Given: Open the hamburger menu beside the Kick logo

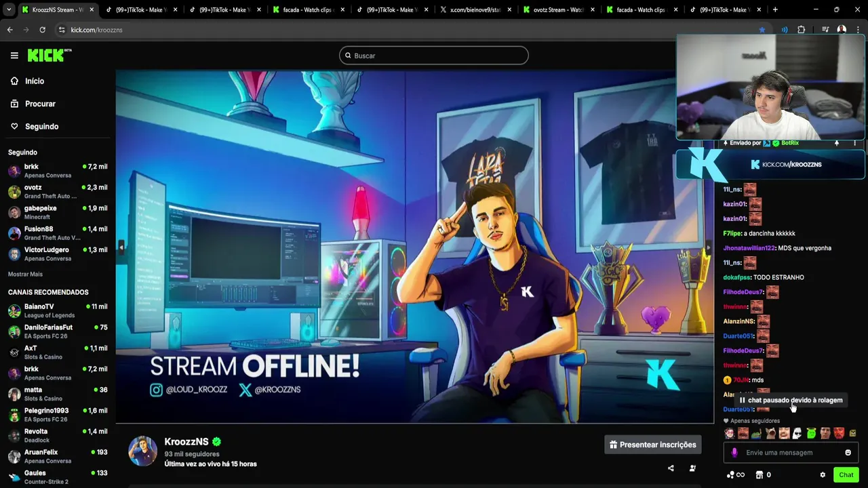Looking at the screenshot, I should [x=14, y=56].
